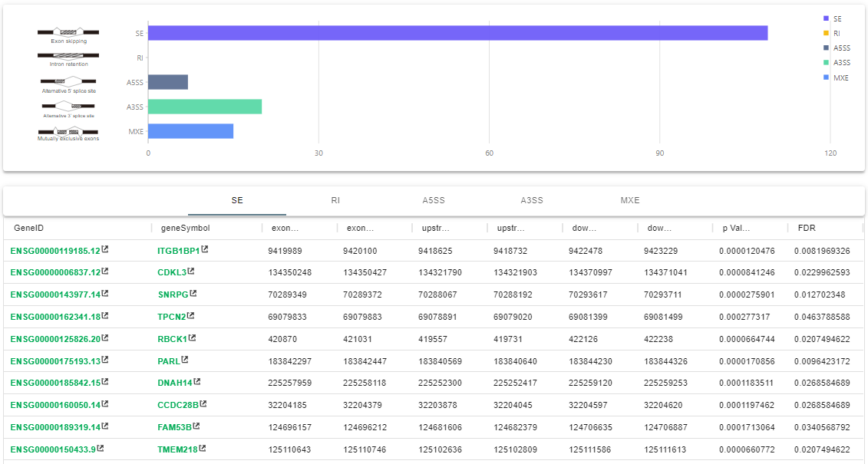The width and height of the screenshot is (868, 464).
Task: Open the A5SS tab
Action: point(434,200)
